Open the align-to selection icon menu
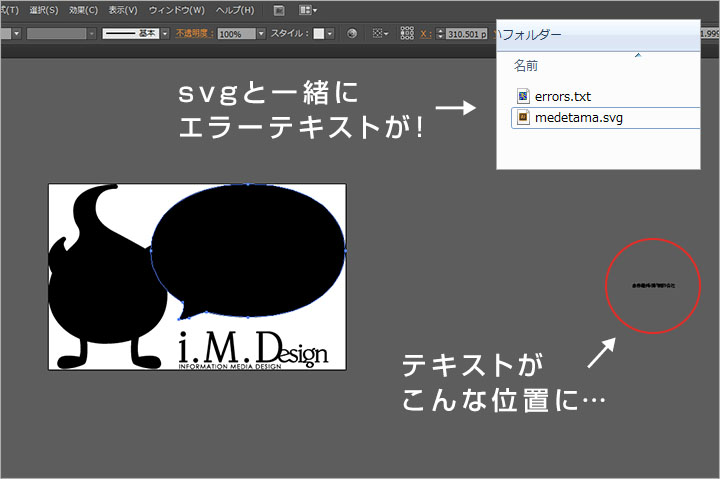720x479 pixels. pyautogui.click(x=380, y=34)
